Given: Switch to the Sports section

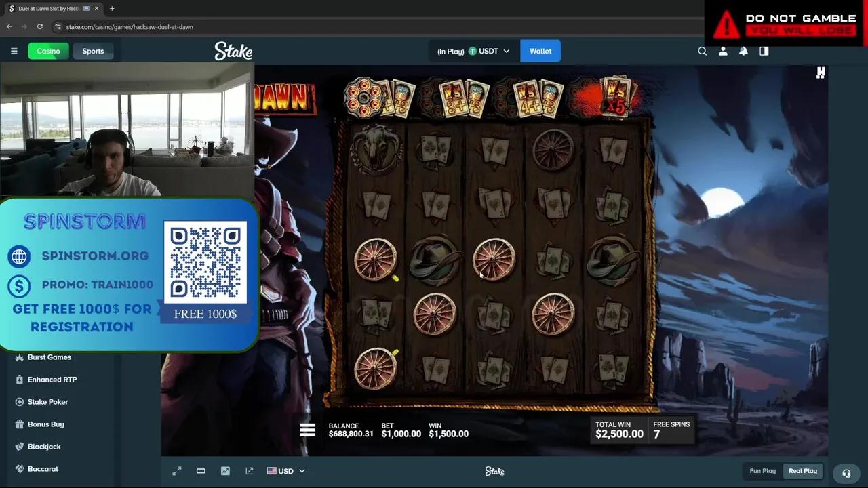Looking at the screenshot, I should click(x=93, y=51).
